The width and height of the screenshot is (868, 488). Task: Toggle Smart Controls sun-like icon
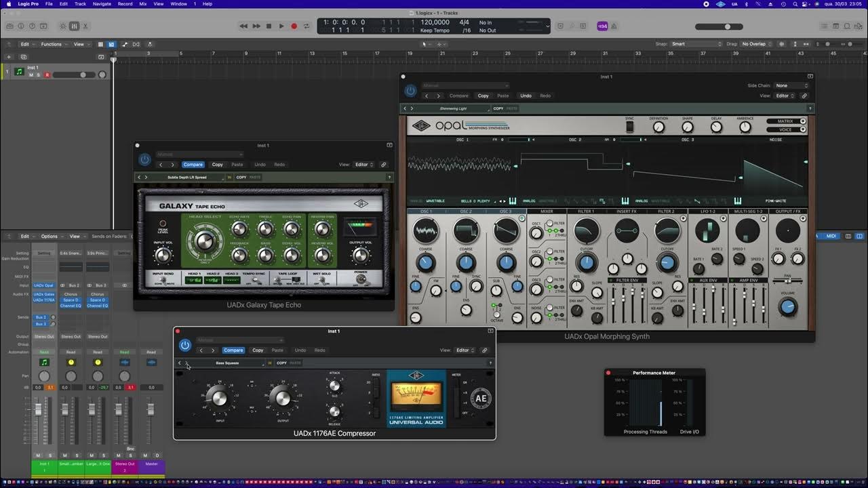point(63,26)
